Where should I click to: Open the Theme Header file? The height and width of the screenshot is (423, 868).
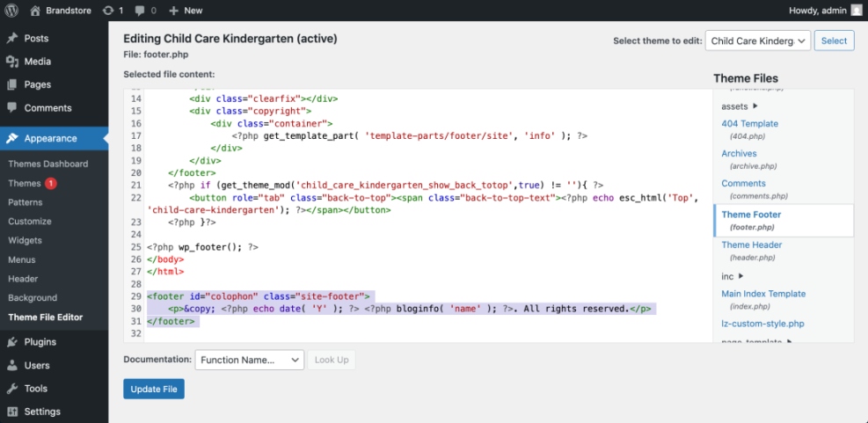(x=752, y=244)
